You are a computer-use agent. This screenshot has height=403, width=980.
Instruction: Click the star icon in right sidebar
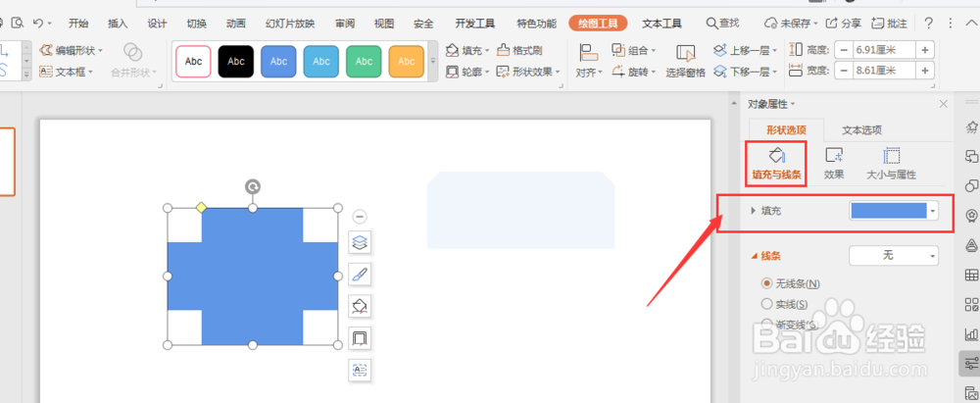(971, 127)
